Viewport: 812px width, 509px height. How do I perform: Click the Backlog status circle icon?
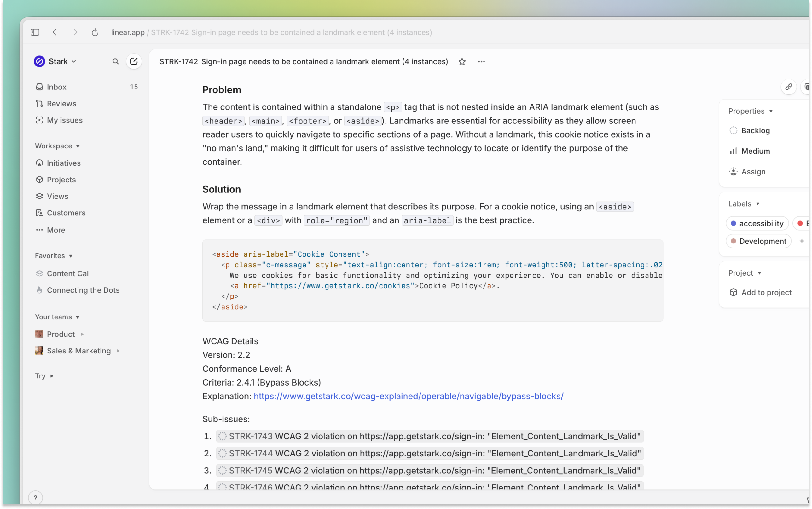[x=734, y=131]
